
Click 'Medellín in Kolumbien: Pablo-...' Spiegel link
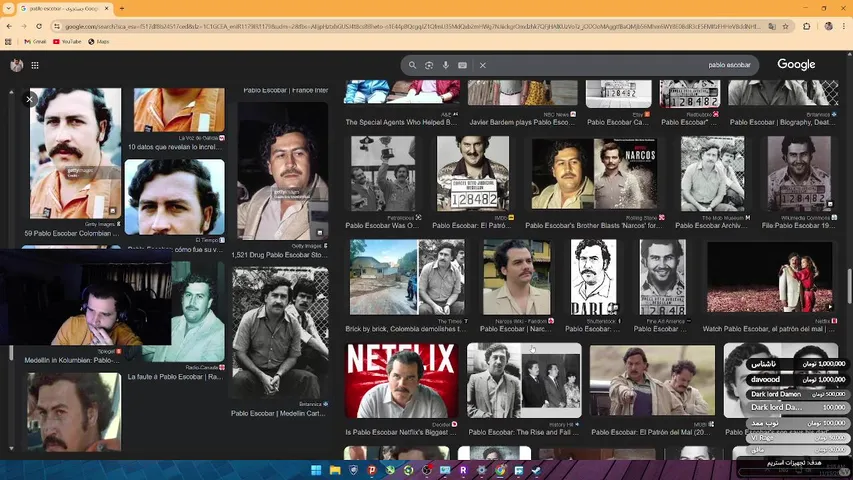click(72, 360)
